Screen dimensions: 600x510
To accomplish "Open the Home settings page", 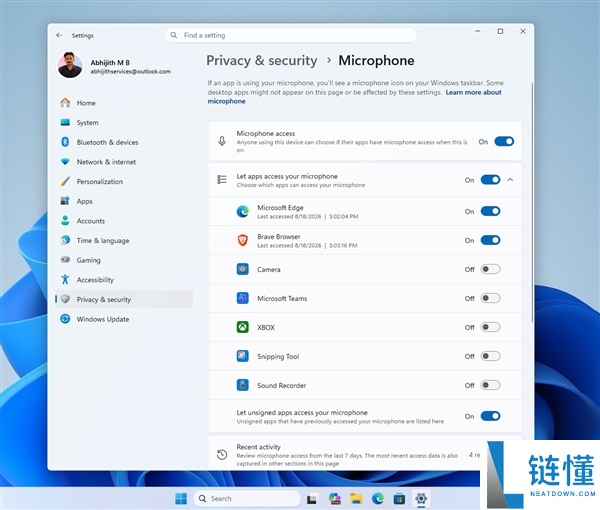I will [124, 103].
